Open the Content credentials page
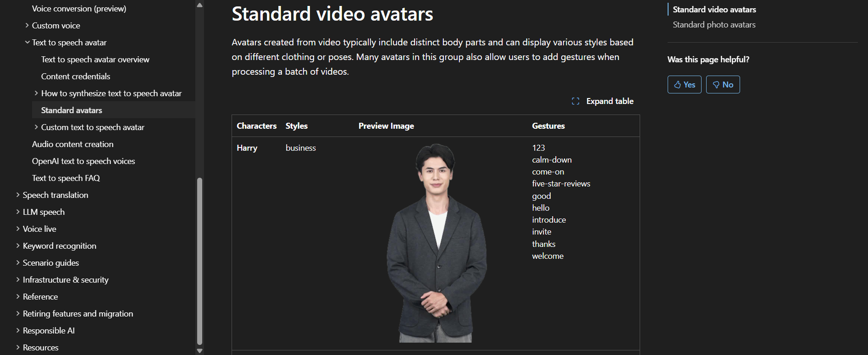 76,76
